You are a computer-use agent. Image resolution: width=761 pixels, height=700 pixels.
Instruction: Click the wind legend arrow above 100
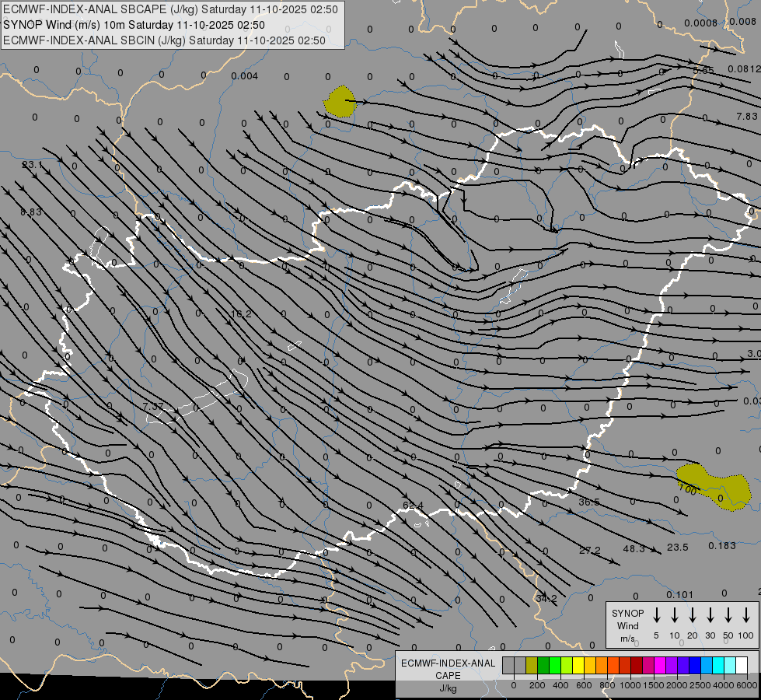[746, 615]
